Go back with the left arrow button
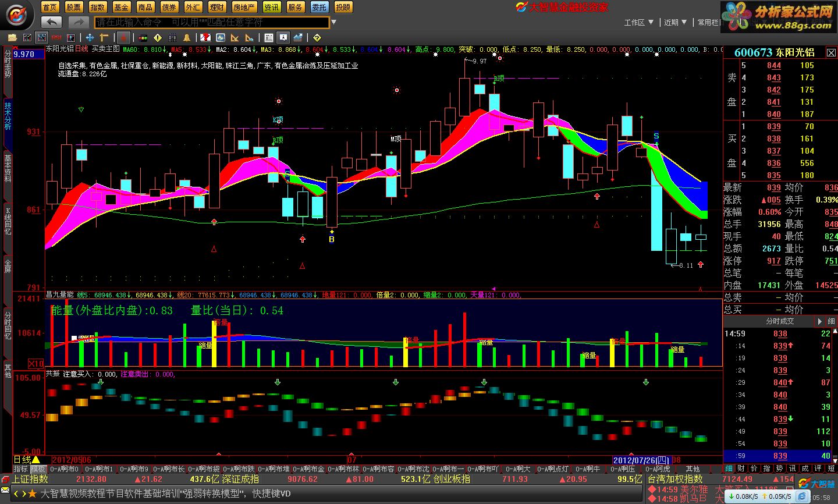This screenshot has height=504, width=838. pyautogui.click(x=52, y=22)
